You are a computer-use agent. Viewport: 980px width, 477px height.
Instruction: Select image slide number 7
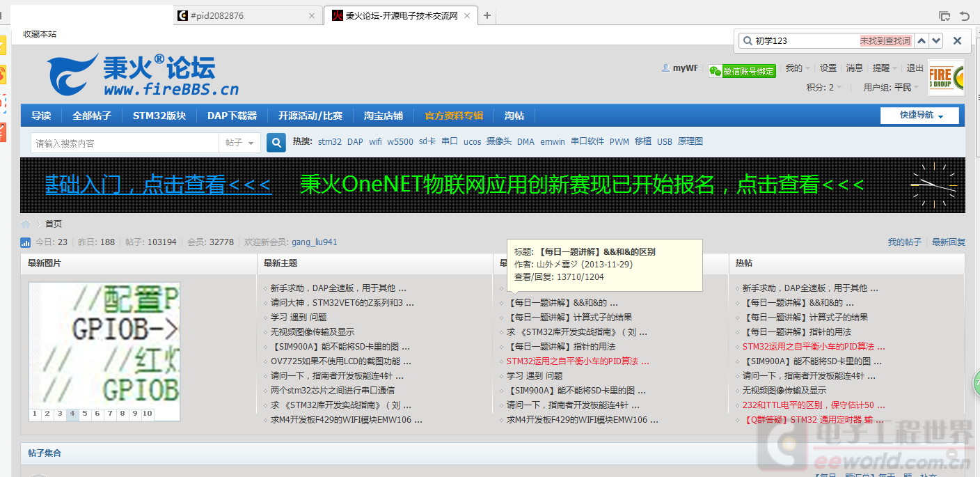tap(110, 414)
